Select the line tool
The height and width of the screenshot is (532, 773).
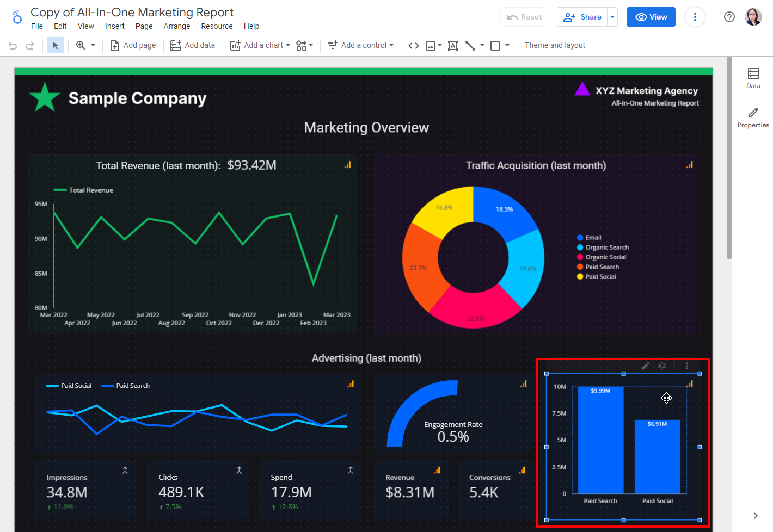click(470, 45)
